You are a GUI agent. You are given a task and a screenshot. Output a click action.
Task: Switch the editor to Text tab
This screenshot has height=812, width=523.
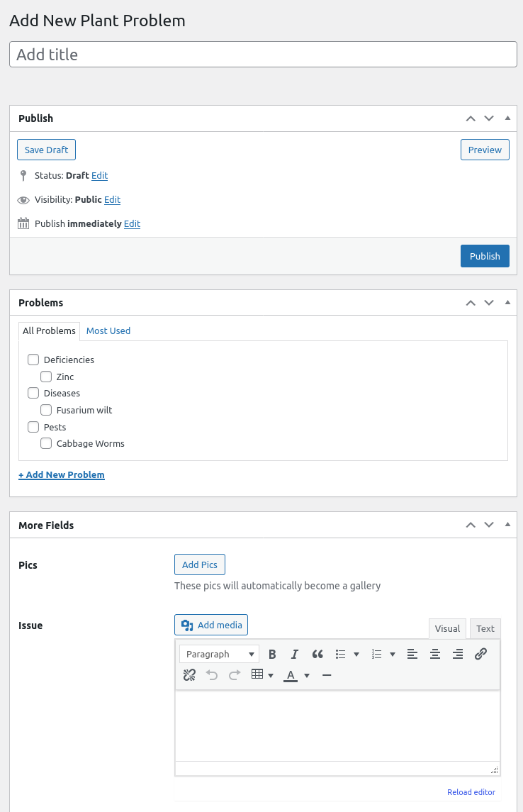tap(485, 629)
